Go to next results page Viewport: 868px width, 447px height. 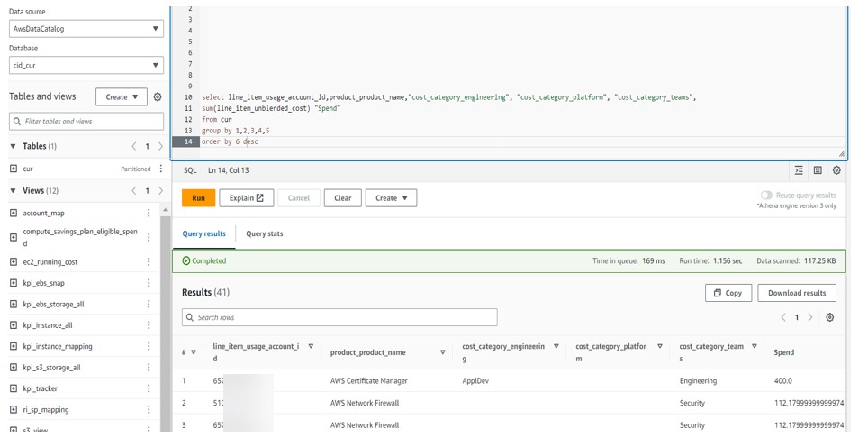pyautogui.click(x=810, y=317)
